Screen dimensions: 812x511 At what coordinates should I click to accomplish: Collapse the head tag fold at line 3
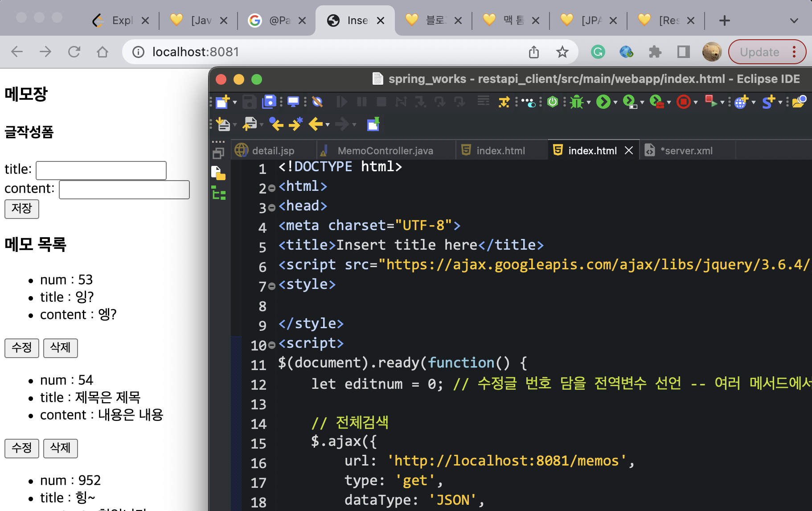(x=272, y=208)
